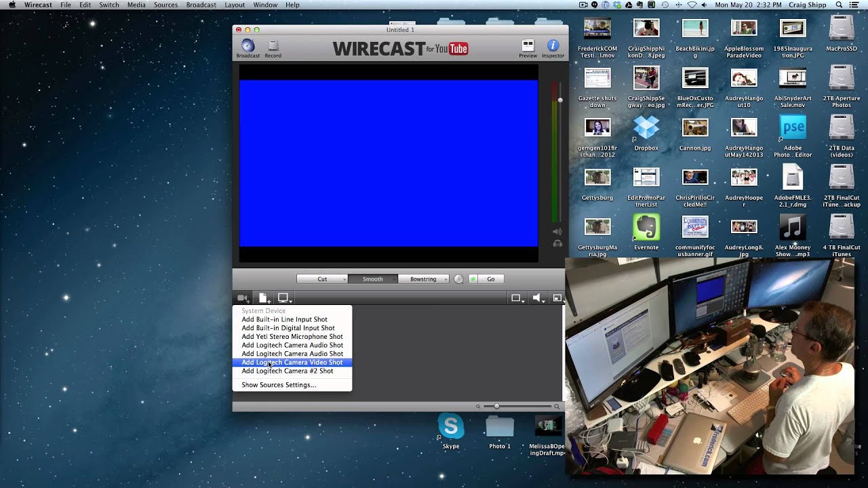Open Spotlight search in menu bar

pyautogui.click(x=839, y=5)
